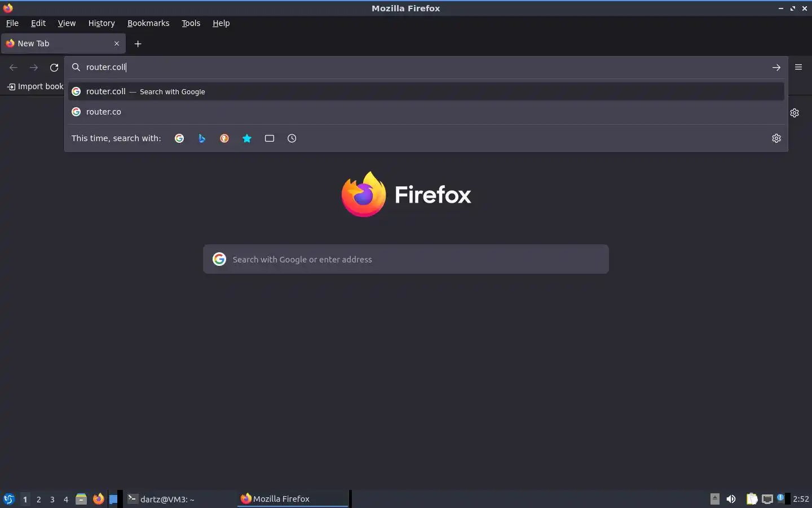Search this time with DuckDuckGo icon

click(224, 138)
